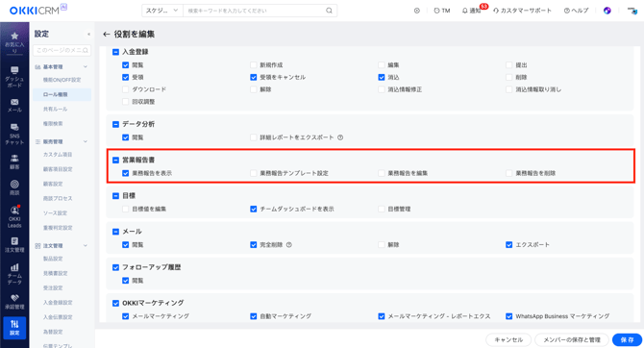Check 業務報告を削除 checkbox

click(508, 173)
